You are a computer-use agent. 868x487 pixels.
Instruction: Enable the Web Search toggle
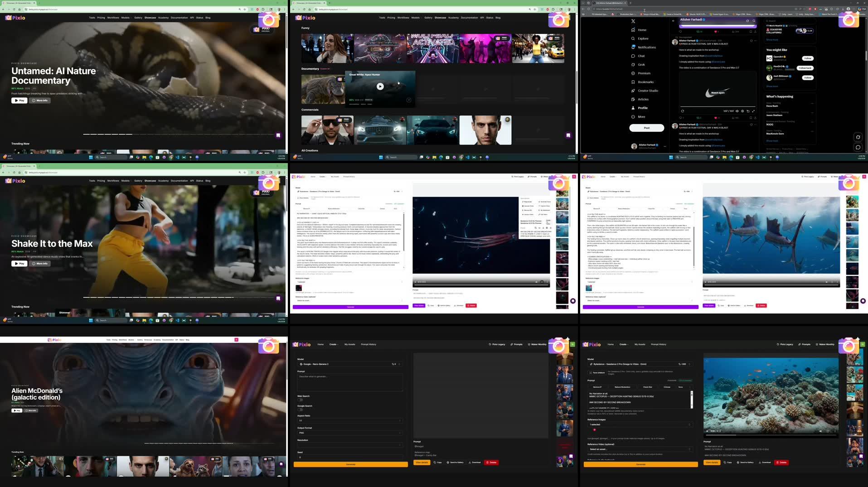pos(300,400)
